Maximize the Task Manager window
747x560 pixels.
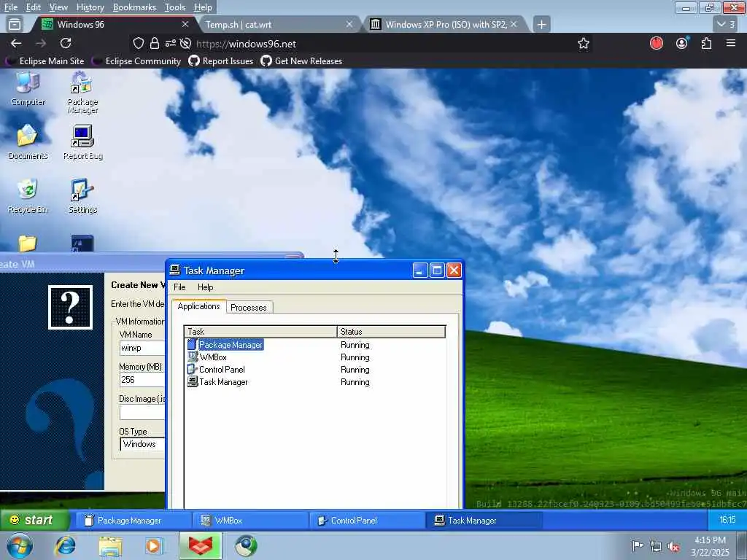point(437,271)
